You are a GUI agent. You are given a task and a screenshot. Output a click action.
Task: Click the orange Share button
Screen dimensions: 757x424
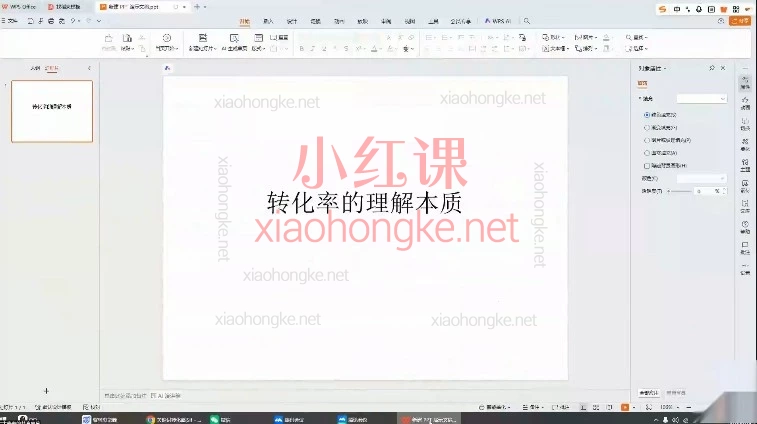click(740, 21)
